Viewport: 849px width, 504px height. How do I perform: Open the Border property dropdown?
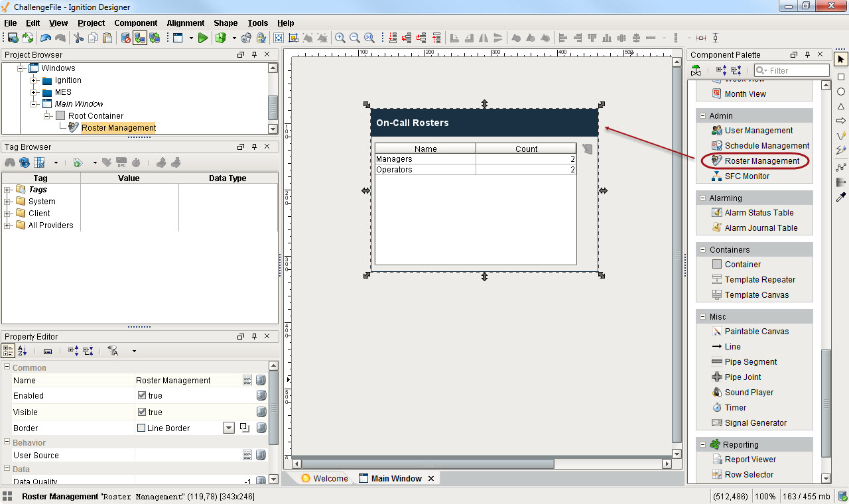[229, 428]
